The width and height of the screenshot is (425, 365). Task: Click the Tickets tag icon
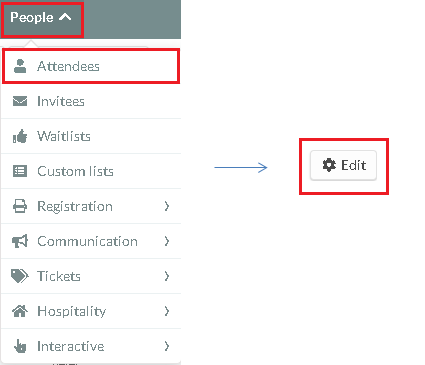point(20,276)
